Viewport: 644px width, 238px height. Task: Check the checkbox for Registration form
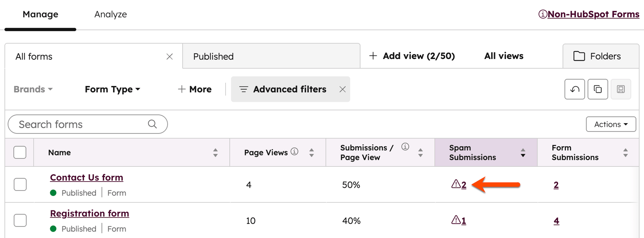point(20,220)
